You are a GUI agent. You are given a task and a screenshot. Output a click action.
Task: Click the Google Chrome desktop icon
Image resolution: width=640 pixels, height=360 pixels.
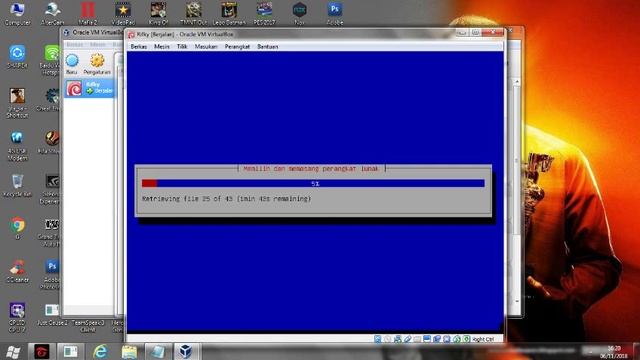tap(17, 228)
